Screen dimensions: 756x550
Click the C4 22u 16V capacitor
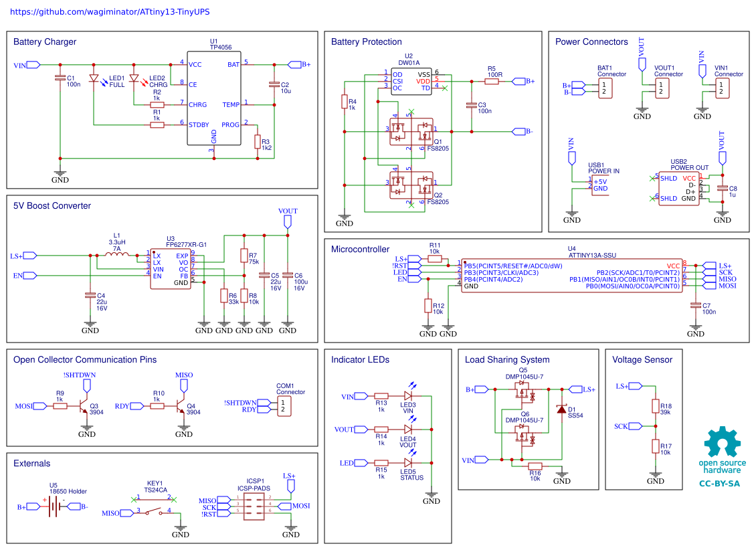tap(90, 296)
